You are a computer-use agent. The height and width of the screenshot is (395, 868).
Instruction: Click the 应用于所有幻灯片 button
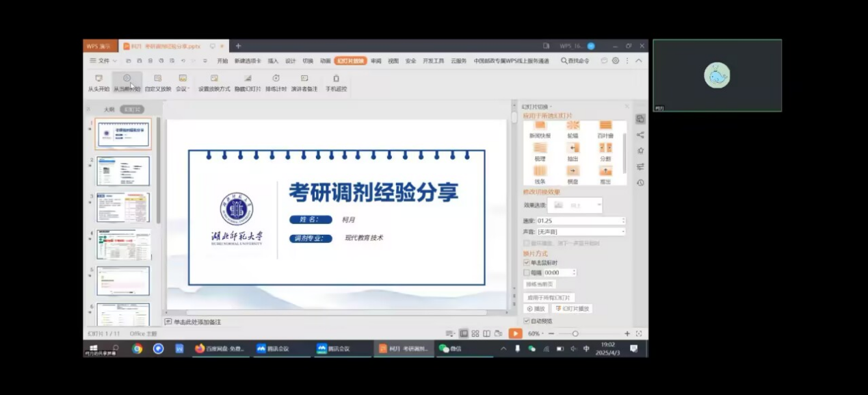(549, 298)
